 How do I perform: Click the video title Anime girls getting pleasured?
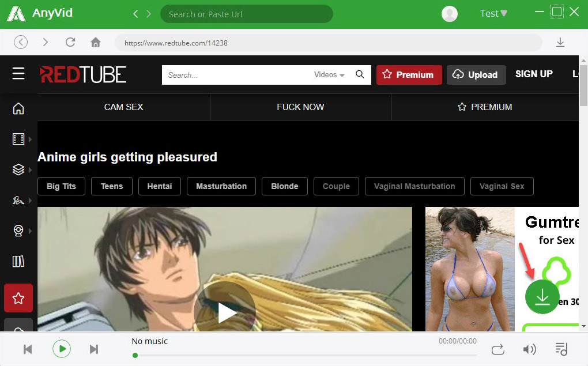click(x=127, y=157)
